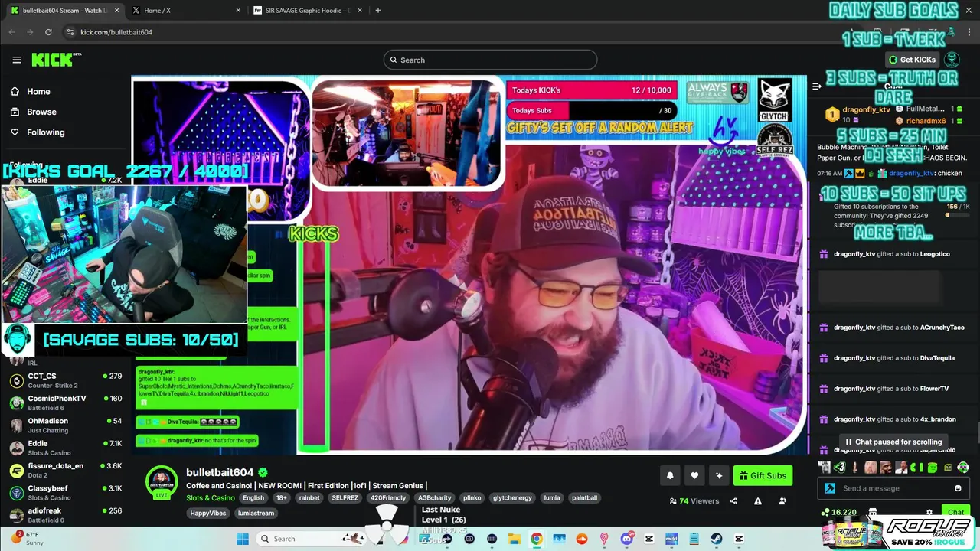Open Discord from the taskbar
980x551 pixels.
pyautogui.click(x=627, y=539)
